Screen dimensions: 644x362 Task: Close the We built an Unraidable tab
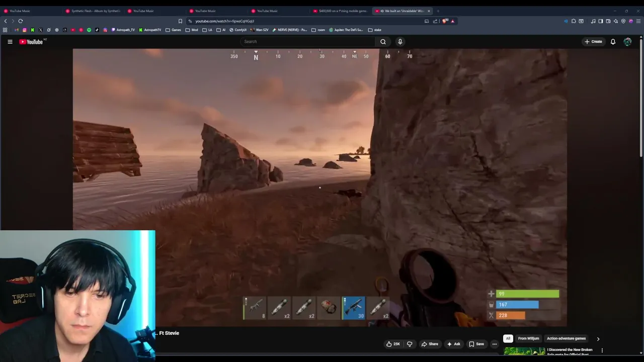click(x=429, y=11)
